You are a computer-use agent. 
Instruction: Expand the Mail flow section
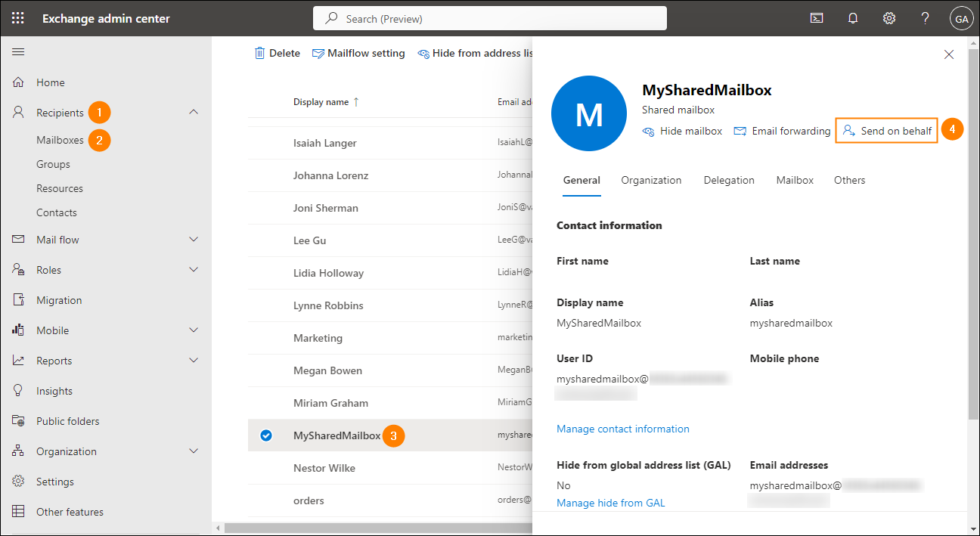point(194,240)
